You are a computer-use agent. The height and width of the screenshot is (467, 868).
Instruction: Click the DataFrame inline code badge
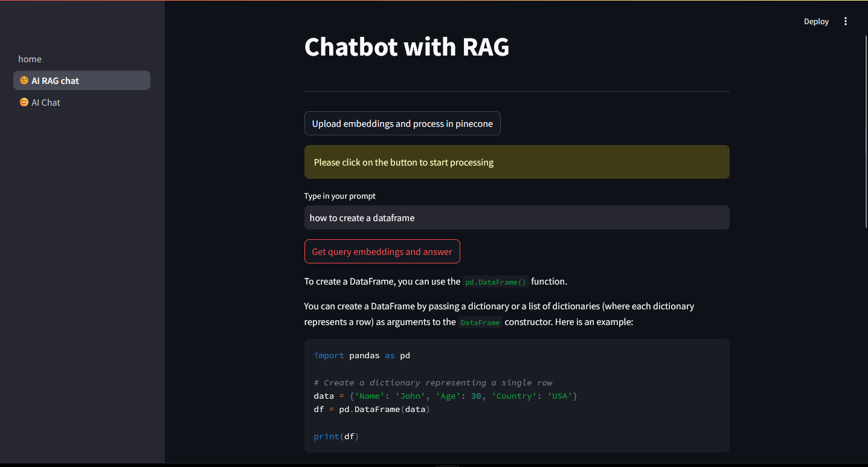[480, 322]
